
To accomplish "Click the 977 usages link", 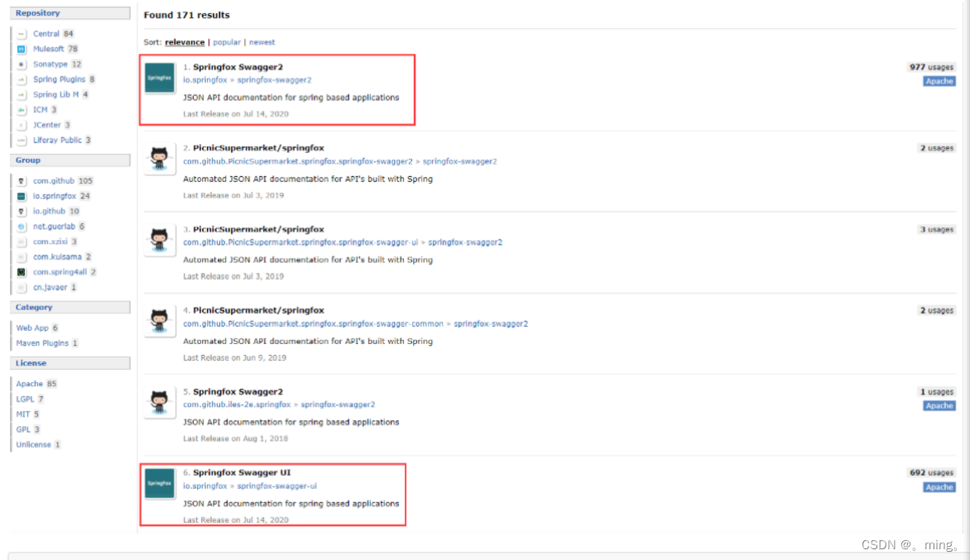I will point(931,67).
